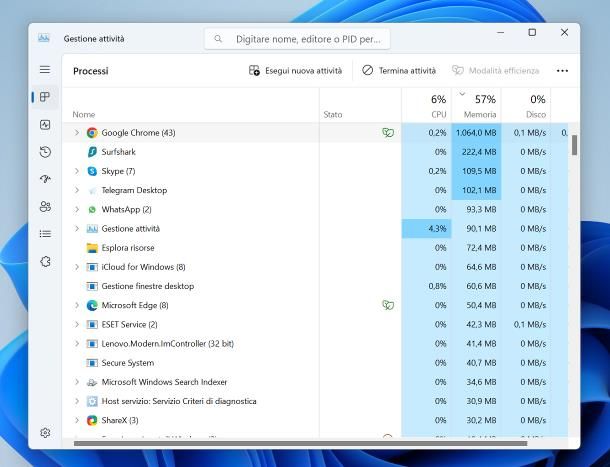Click the Google Chrome process icon
The image size is (610, 467).
(92, 133)
